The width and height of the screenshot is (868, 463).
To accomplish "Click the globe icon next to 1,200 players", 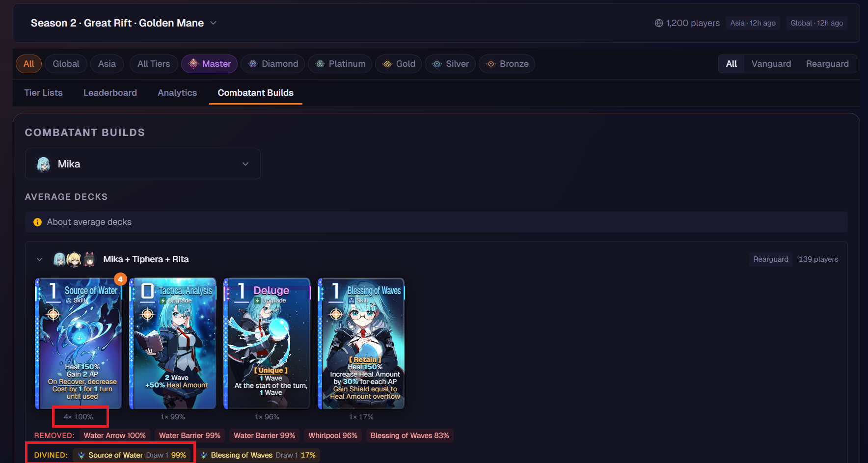I will pyautogui.click(x=659, y=23).
